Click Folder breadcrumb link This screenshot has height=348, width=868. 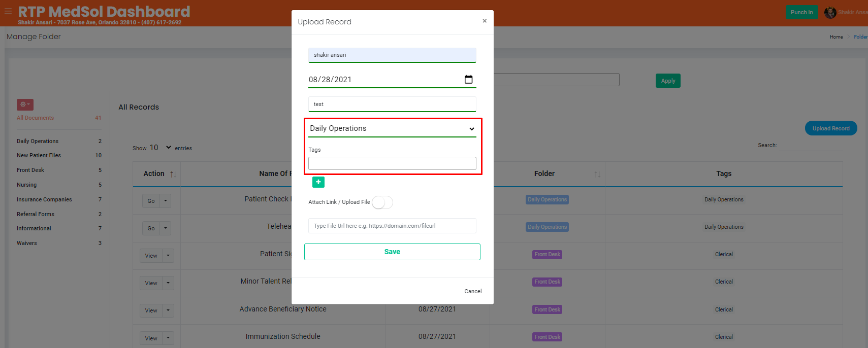(x=861, y=37)
